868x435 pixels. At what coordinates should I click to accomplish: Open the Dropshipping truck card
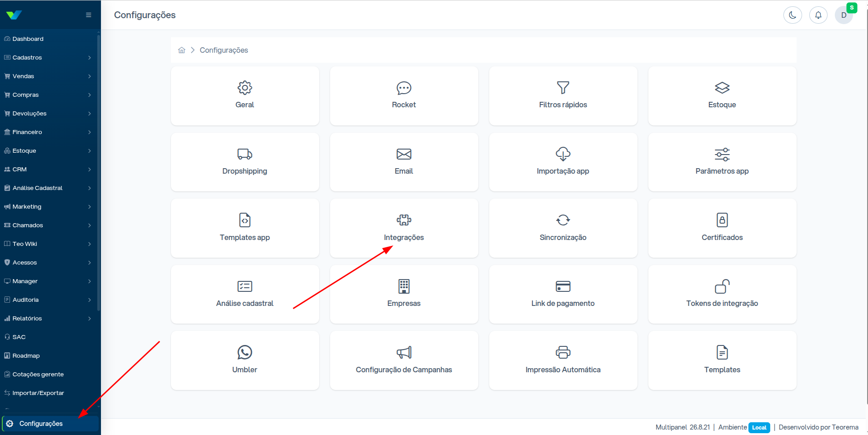click(245, 162)
